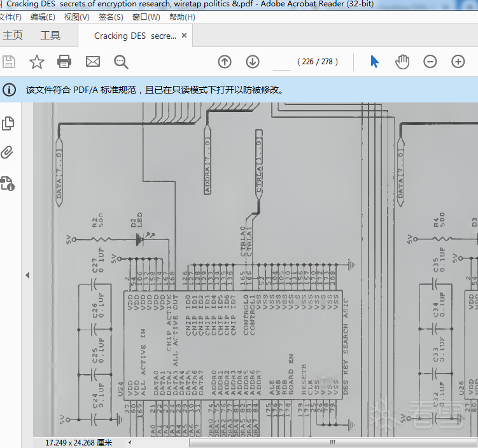Switch to the 工具 tab
The height and width of the screenshot is (448, 478).
point(50,36)
